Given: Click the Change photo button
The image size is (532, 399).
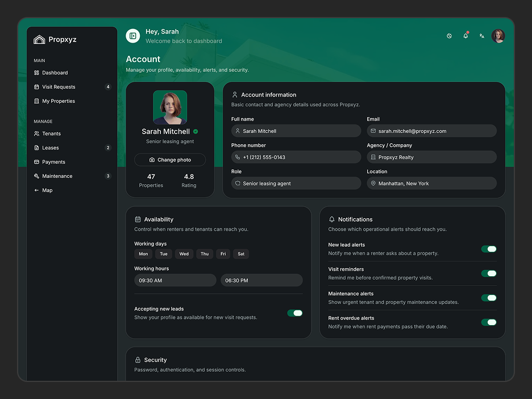Looking at the screenshot, I should [170, 160].
